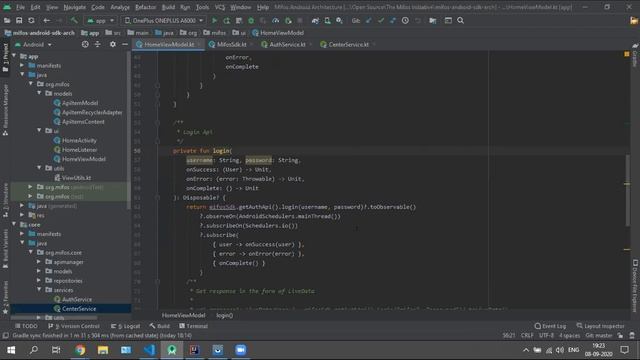Click the Sync refresh toolbar icon
The image size is (640, 360).
point(31,20)
